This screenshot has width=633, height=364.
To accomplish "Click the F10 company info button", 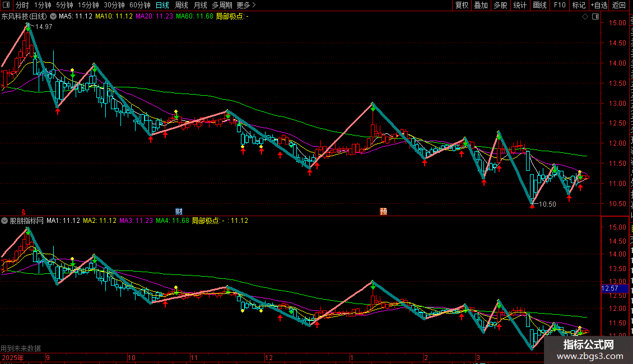I will tap(559, 5).
